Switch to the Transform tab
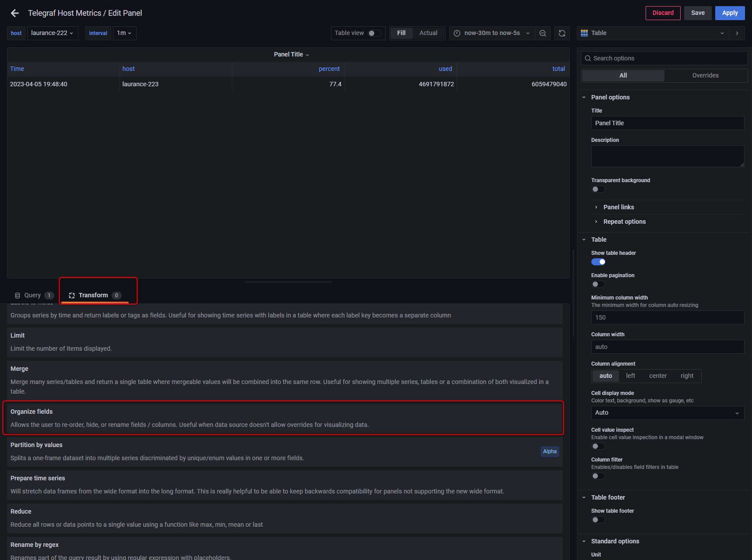The image size is (752, 560). point(95,296)
